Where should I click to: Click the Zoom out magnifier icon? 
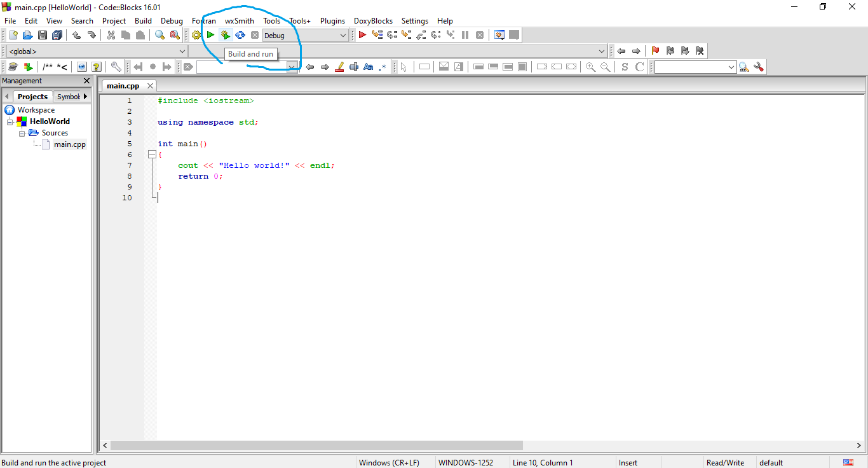606,67
